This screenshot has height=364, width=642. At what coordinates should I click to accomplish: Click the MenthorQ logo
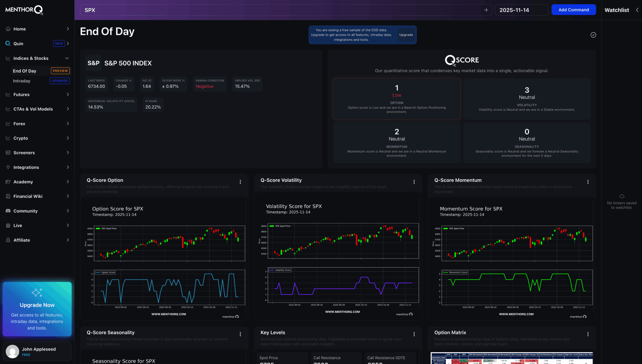click(x=24, y=10)
